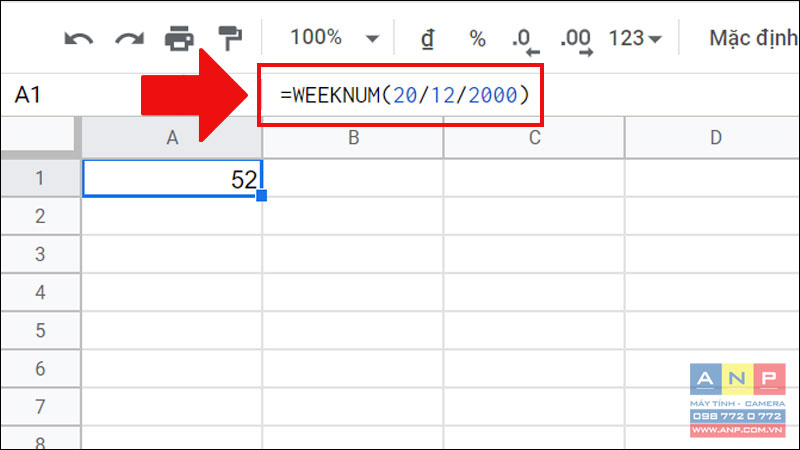
Task: Apply currency format with đ icon
Action: 428,39
